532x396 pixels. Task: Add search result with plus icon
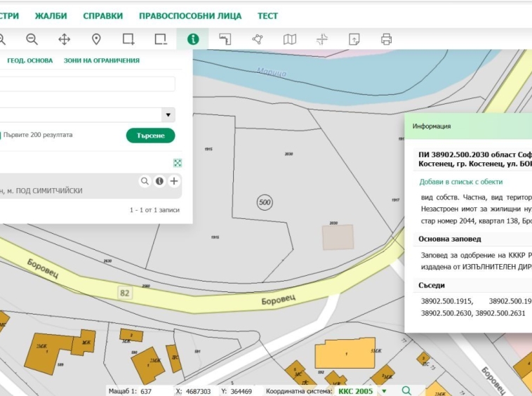pos(174,181)
